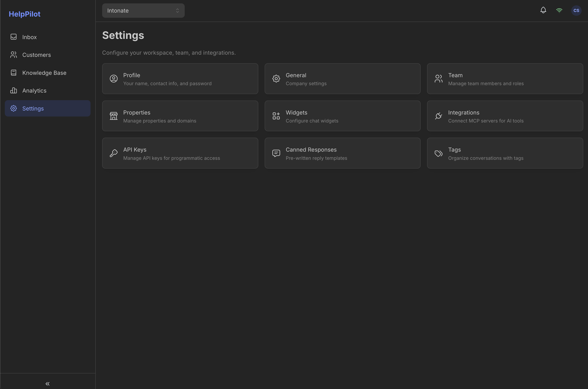Click the Tags label icon
The image size is (588, 389).
pyautogui.click(x=438, y=153)
